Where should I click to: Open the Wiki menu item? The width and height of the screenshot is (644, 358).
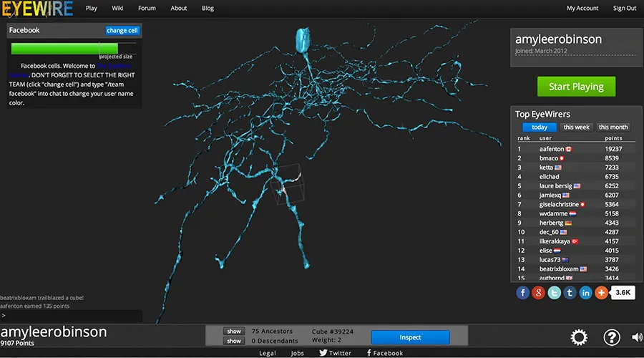pos(117,9)
